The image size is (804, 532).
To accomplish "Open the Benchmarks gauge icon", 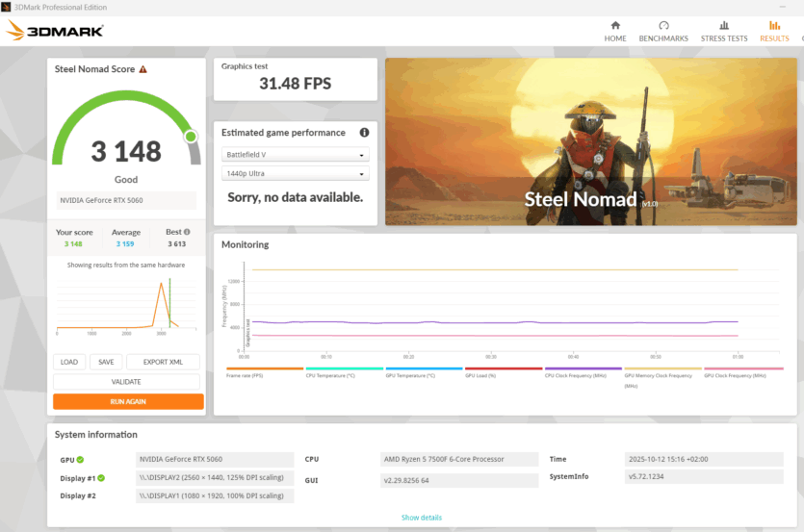I will pos(663,26).
